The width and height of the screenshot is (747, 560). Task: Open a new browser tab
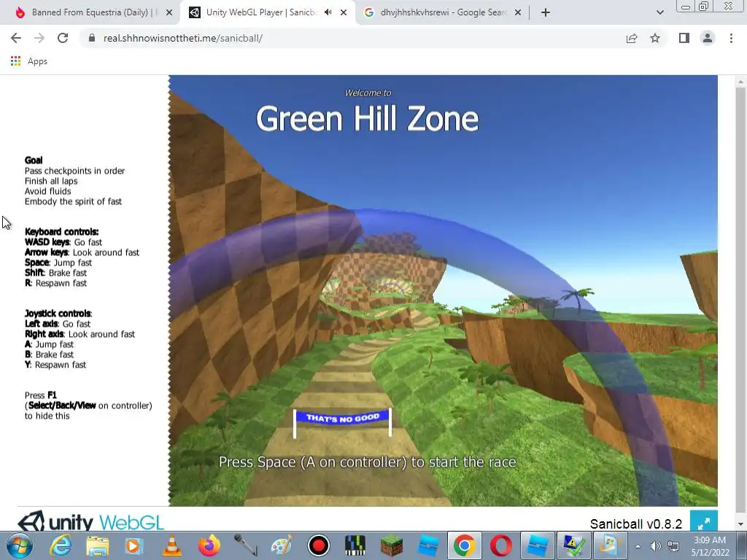coord(546,12)
